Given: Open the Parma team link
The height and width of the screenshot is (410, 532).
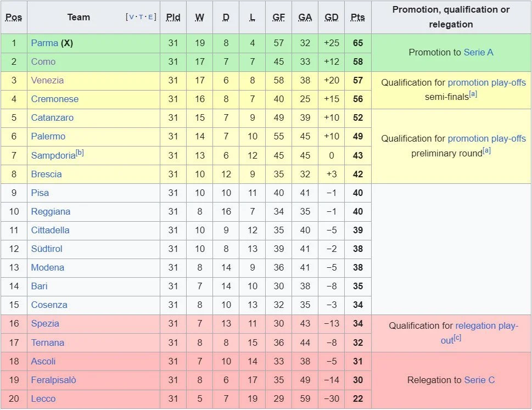Looking at the screenshot, I should tap(44, 43).
